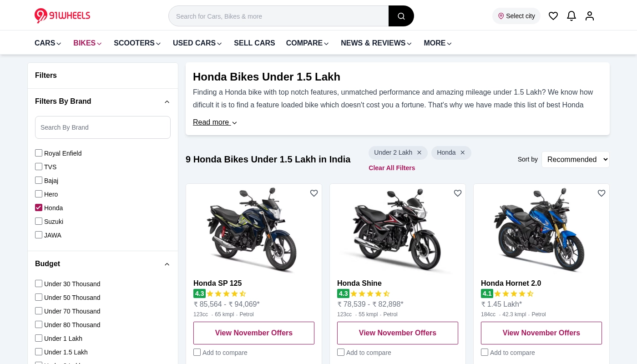The image size is (637, 364).
Task: Tick Add to compare for Honda Shine
Action: (341, 352)
